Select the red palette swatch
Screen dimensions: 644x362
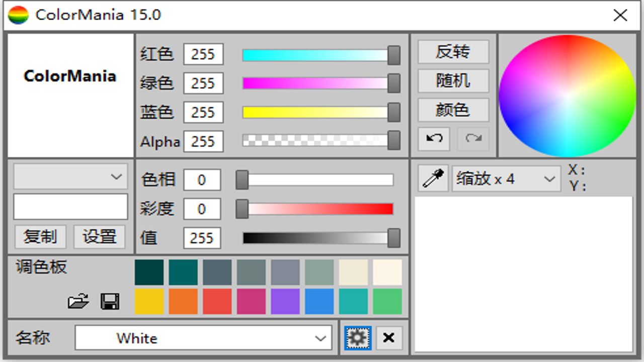[x=217, y=301]
